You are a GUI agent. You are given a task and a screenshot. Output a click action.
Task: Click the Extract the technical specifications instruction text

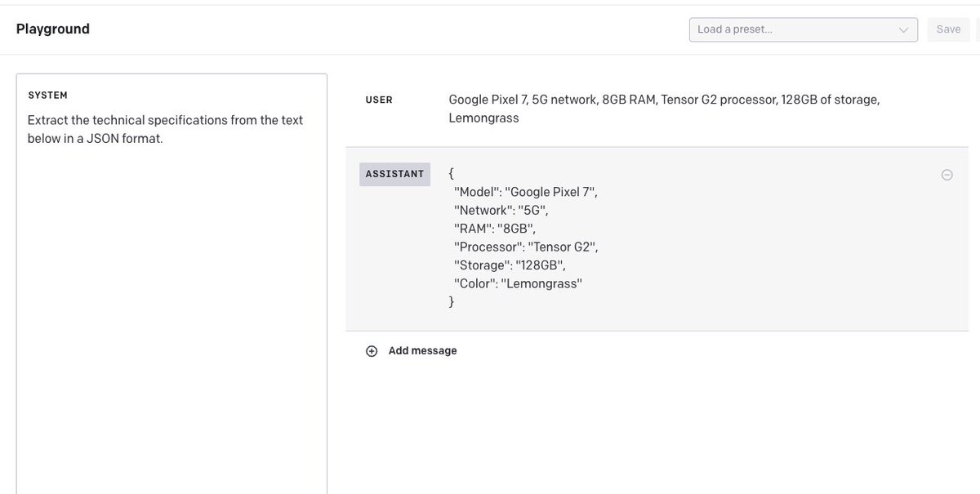point(165,129)
